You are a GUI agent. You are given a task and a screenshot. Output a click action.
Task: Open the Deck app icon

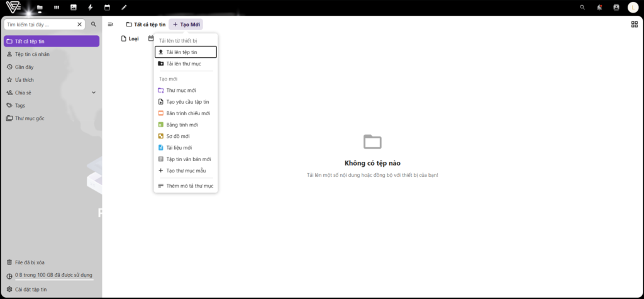point(57,8)
